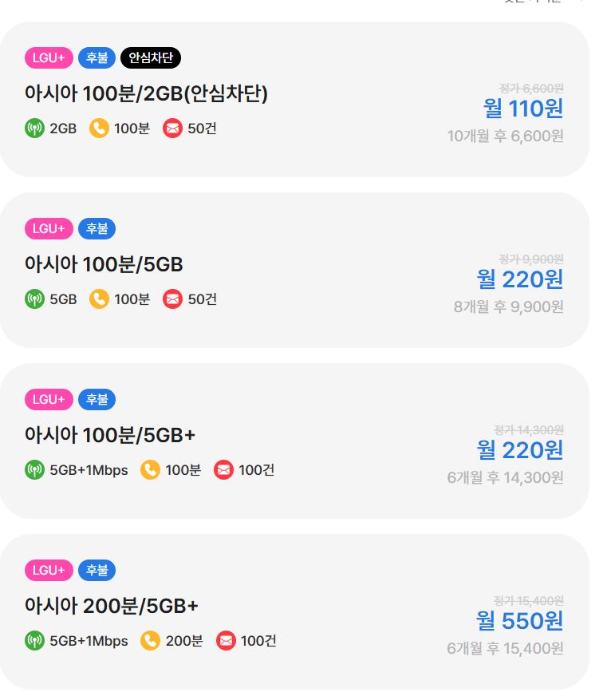Viewport: 603px width, 700px height.
Task: Open the 아시아 100분/5GB+ plan title
Action: [110, 436]
